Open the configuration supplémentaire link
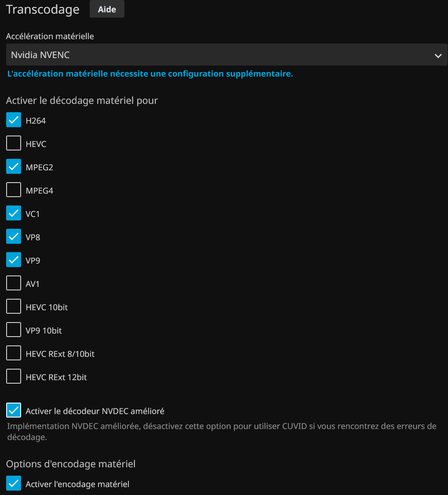This screenshot has height=495, width=448. 150,74
